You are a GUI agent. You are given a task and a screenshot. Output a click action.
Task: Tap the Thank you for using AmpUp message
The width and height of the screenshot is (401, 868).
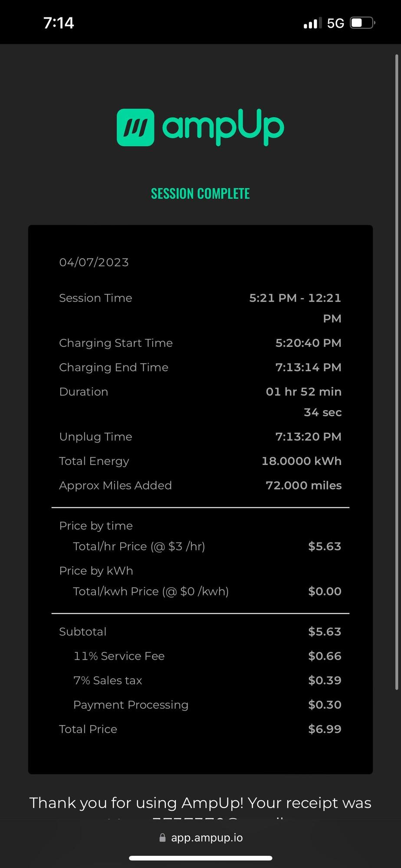(200, 803)
